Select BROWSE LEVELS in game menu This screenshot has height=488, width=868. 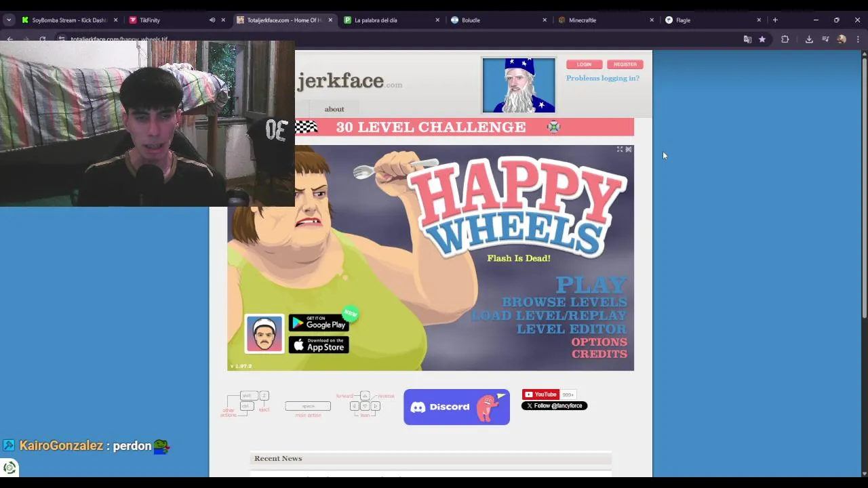coord(564,302)
